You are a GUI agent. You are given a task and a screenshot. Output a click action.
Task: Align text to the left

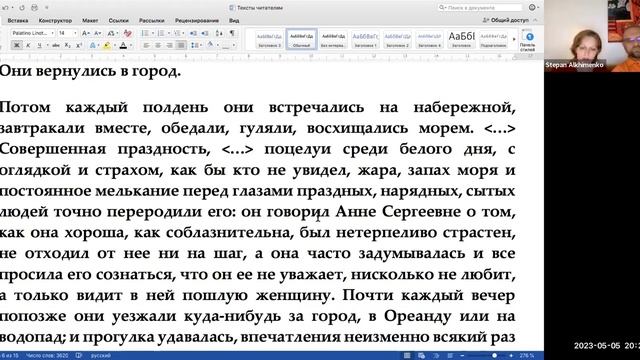pos(146,45)
